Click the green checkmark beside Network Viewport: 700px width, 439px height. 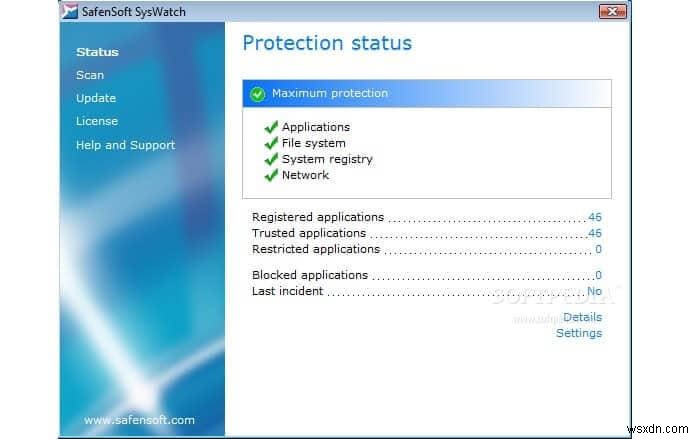click(270, 175)
